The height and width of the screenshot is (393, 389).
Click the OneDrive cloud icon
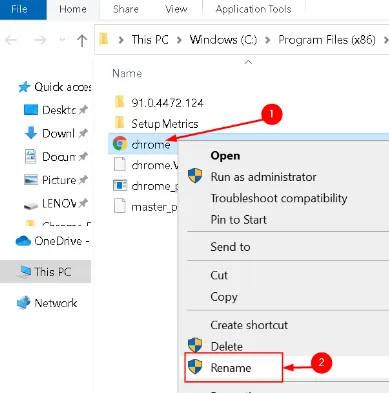(x=23, y=240)
